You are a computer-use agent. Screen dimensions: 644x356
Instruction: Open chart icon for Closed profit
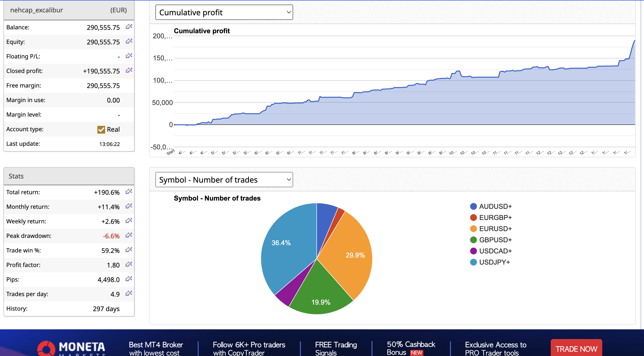tap(129, 70)
